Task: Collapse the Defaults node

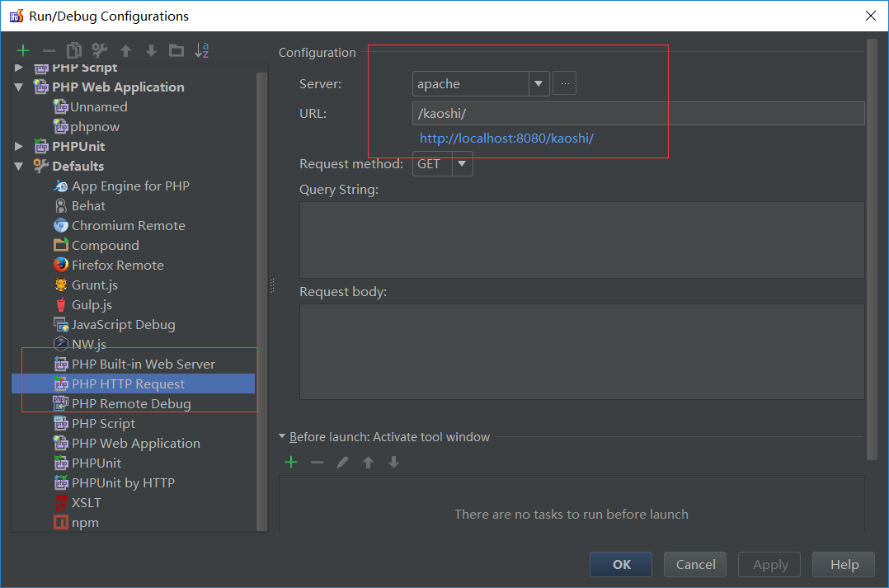Action: click(19, 166)
